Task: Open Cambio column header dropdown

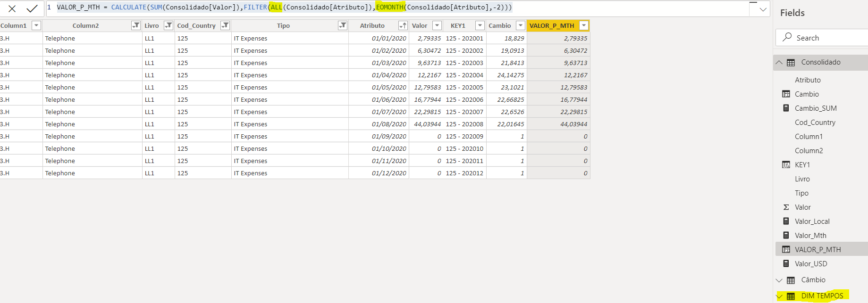Action: pyautogui.click(x=520, y=25)
